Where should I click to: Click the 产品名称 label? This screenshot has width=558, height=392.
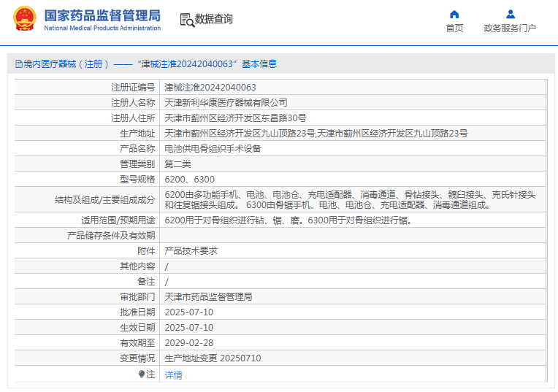137,149
